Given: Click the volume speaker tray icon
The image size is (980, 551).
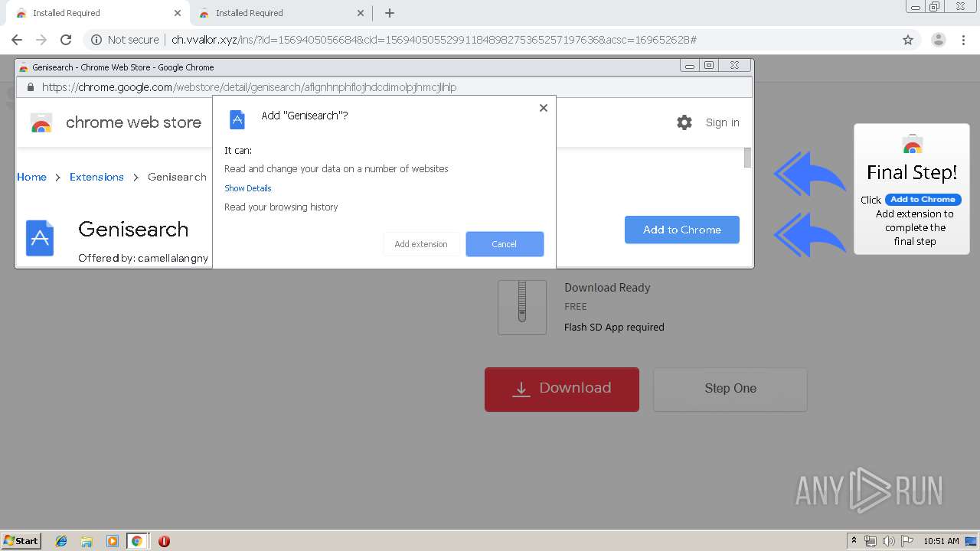Looking at the screenshot, I should [889, 541].
